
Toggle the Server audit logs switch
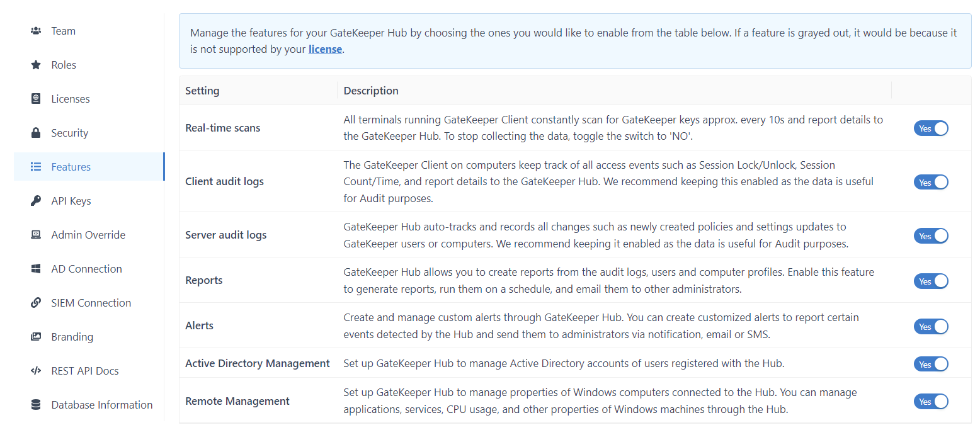(x=930, y=235)
